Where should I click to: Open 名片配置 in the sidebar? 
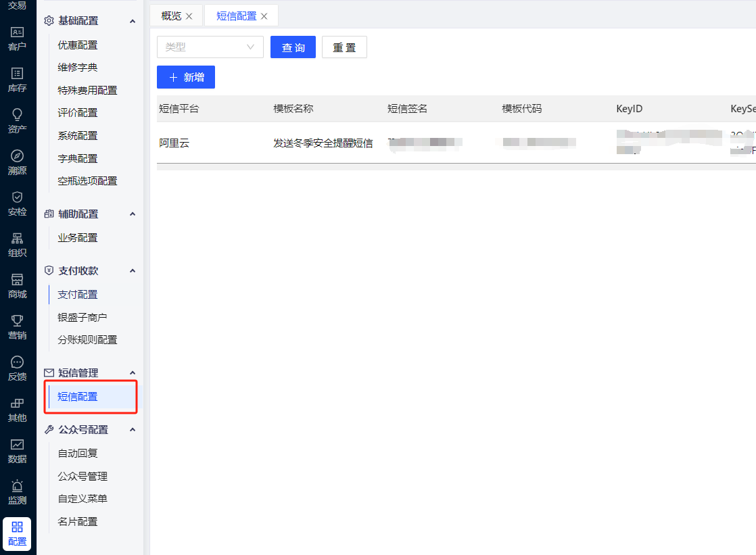(x=78, y=522)
